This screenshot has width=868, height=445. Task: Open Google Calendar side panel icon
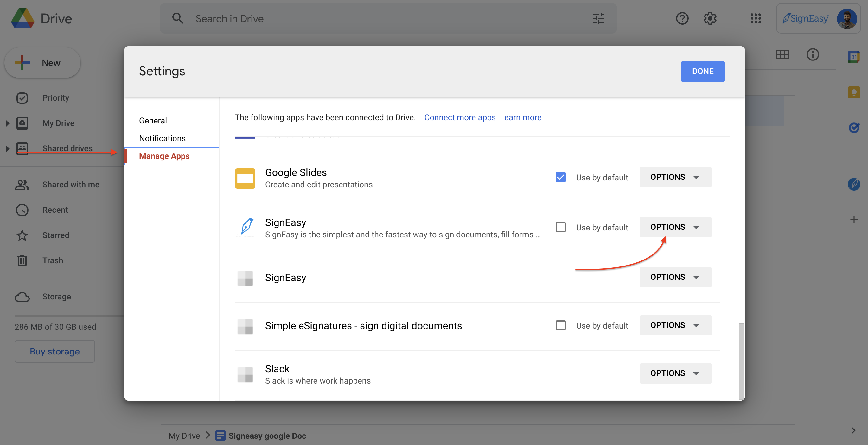(x=853, y=57)
